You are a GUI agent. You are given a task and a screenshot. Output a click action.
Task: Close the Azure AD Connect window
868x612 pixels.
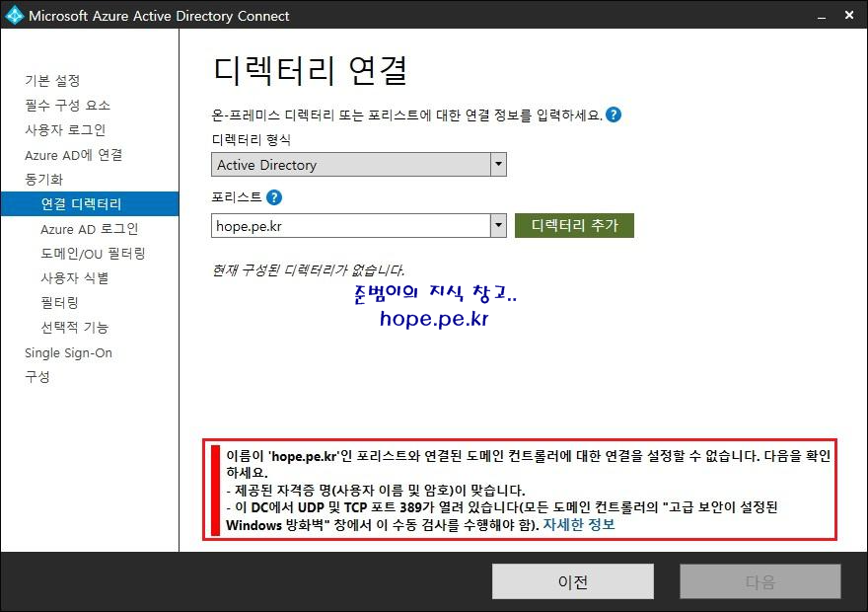(849, 15)
